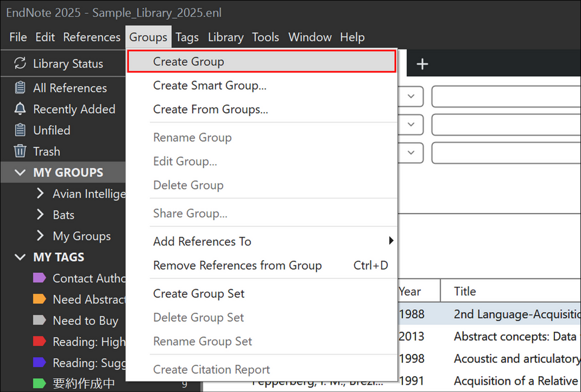
Task: Click the gray Need to Buy tag
Action: pyautogui.click(x=39, y=320)
